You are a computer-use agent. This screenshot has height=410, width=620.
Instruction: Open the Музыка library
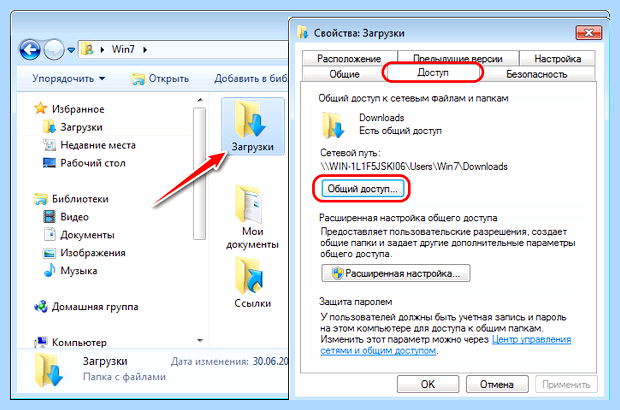78,271
